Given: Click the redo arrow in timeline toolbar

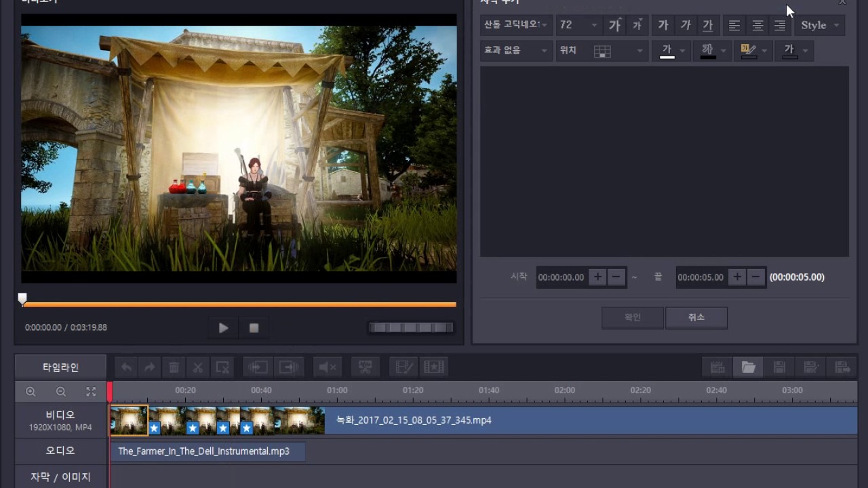Looking at the screenshot, I should [x=150, y=367].
